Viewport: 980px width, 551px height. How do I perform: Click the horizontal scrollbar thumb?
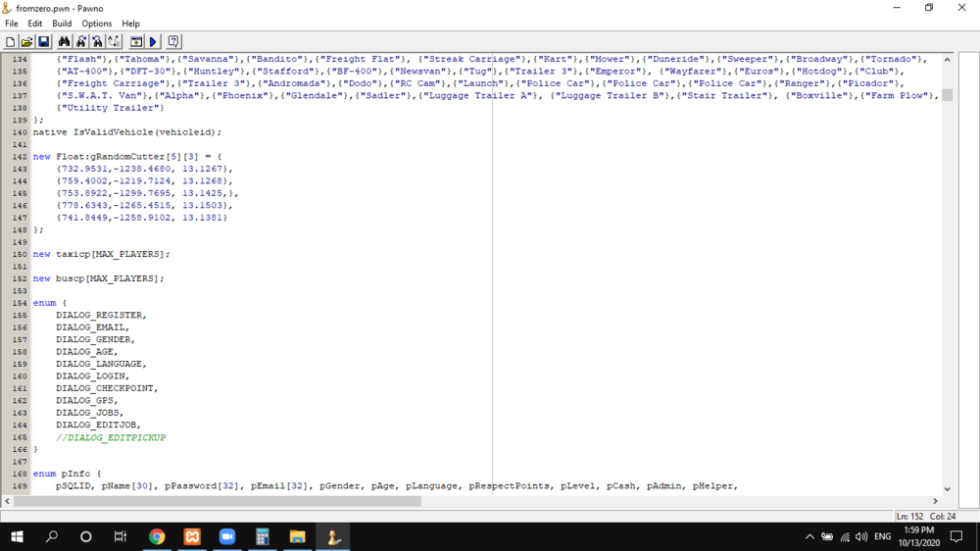(218, 501)
